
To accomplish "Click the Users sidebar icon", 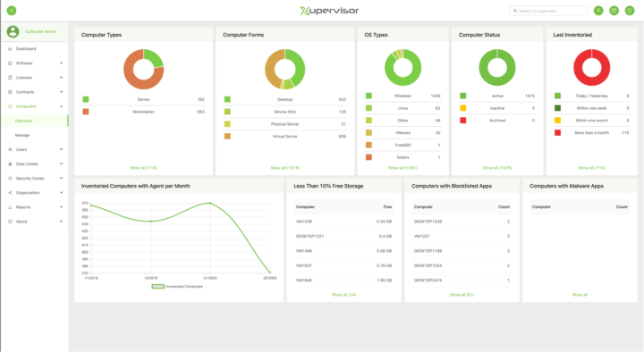I will point(10,149).
